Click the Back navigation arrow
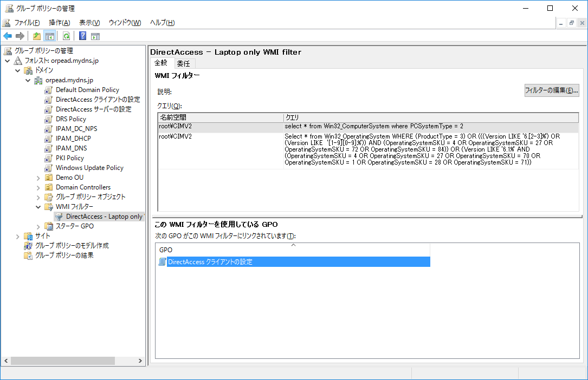The height and width of the screenshot is (380, 588). 8,36
